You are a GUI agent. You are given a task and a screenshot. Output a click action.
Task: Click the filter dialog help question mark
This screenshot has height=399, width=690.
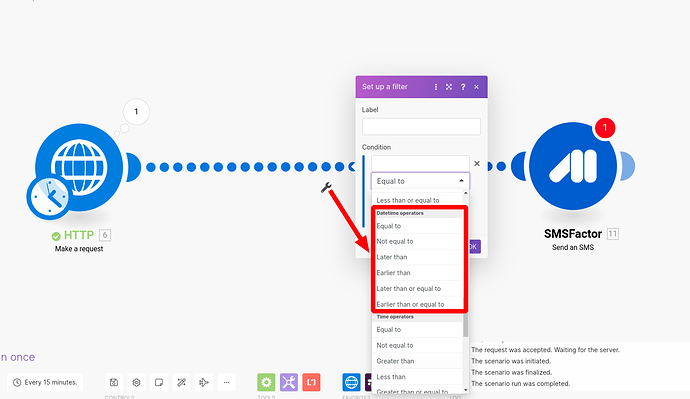(x=463, y=87)
